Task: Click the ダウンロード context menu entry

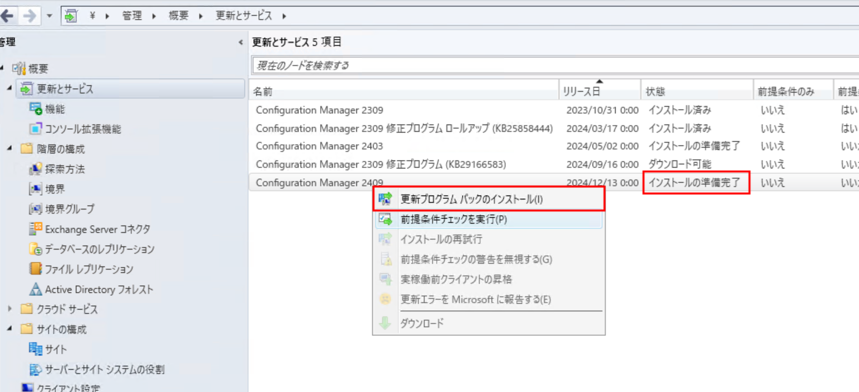Action: coord(489,324)
